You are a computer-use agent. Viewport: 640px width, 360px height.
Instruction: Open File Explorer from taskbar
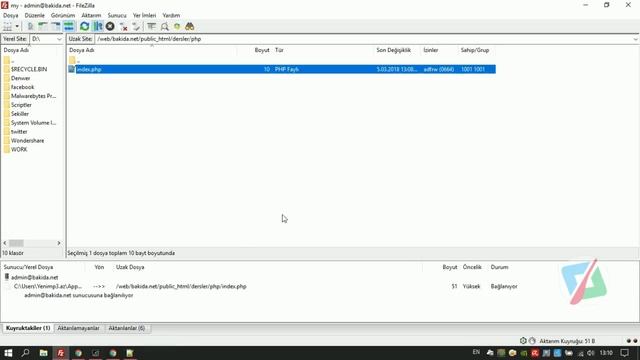coord(43,353)
